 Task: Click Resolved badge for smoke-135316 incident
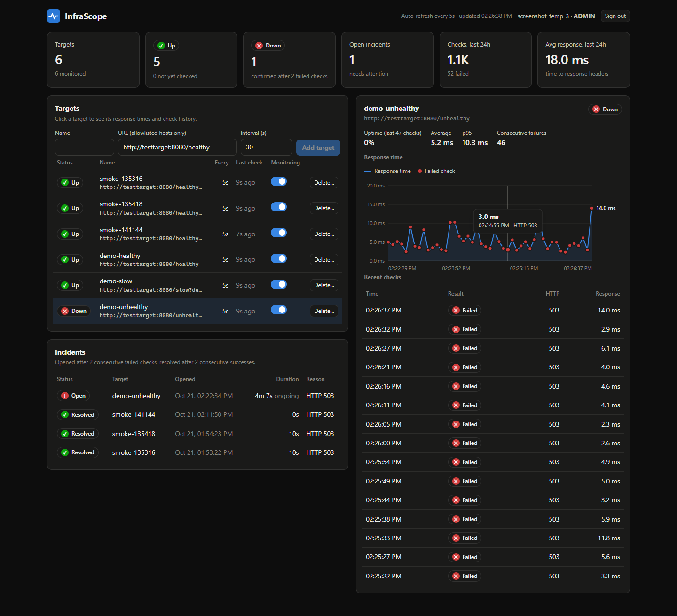pos(78,452)
